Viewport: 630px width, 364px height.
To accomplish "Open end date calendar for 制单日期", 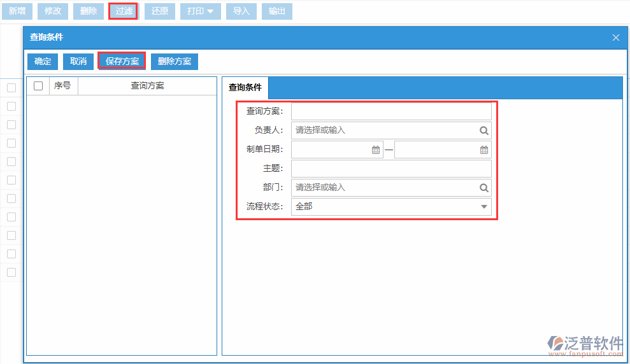I will tap(484, 150).
